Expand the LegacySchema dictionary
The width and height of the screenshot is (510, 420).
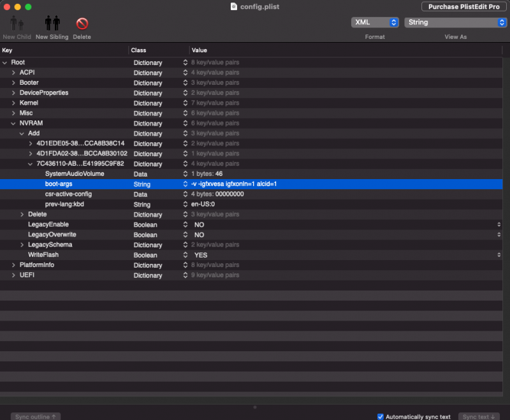(x=22, y=245)
